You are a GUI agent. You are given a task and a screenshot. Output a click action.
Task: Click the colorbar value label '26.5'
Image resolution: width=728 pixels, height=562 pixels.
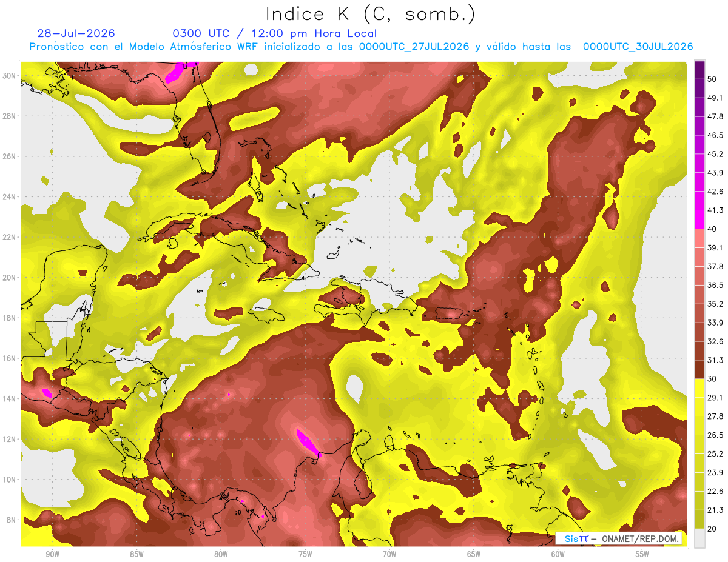716,435
